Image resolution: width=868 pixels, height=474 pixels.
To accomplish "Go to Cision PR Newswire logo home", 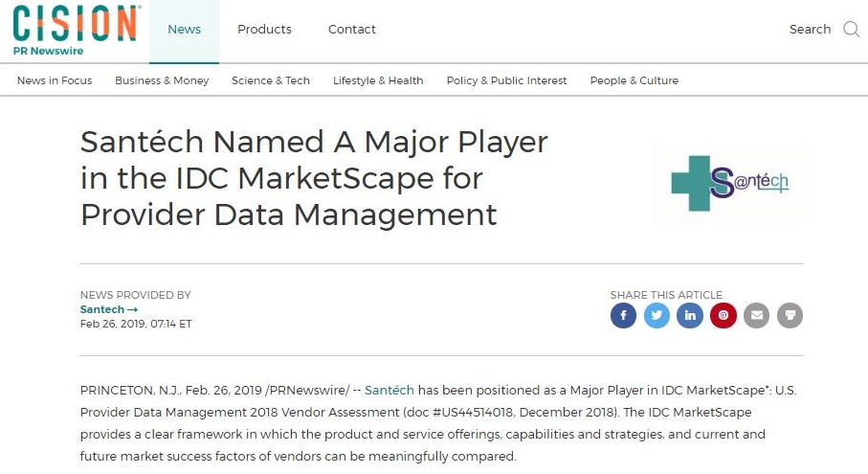I will tap(76, 31).
